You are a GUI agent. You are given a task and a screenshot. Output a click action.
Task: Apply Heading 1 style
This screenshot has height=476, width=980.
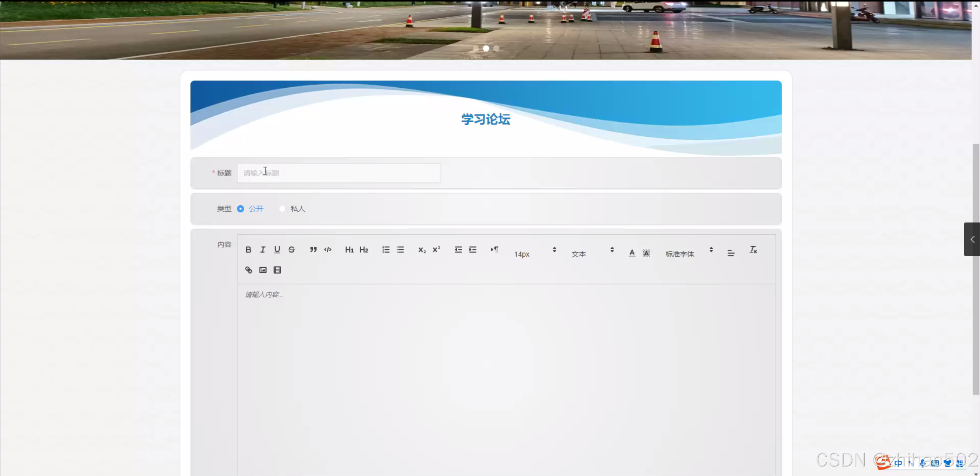[x=349, y=249]
